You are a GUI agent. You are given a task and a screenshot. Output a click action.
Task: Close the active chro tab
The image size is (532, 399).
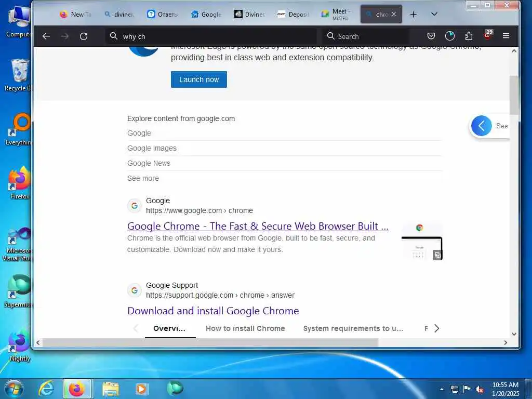coord(394,14)
